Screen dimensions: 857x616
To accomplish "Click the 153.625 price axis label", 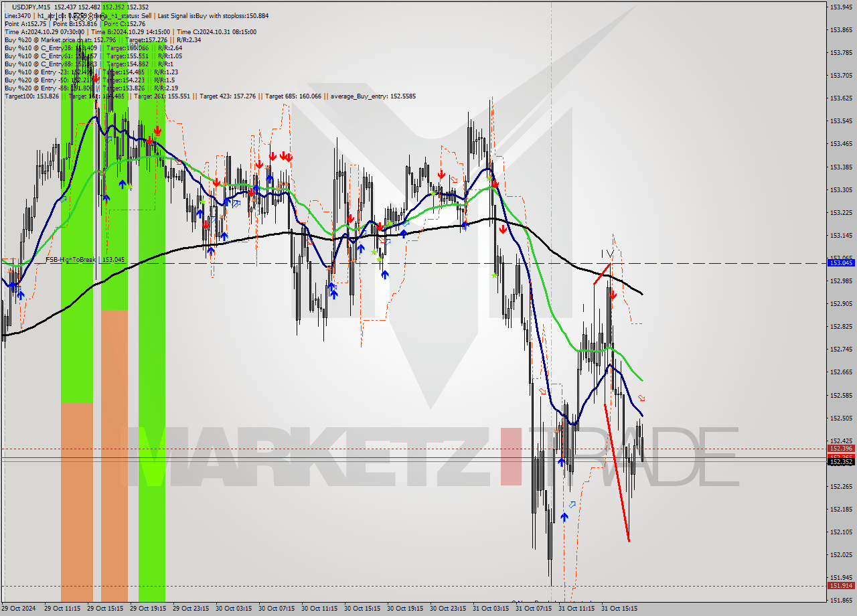I will point(841,98).
